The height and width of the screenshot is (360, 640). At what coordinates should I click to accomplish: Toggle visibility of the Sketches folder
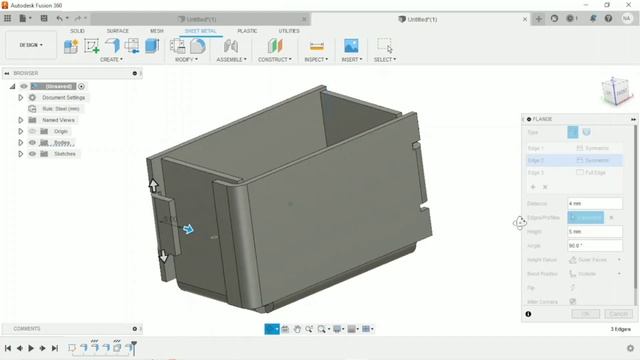click(x=32, y=154)
